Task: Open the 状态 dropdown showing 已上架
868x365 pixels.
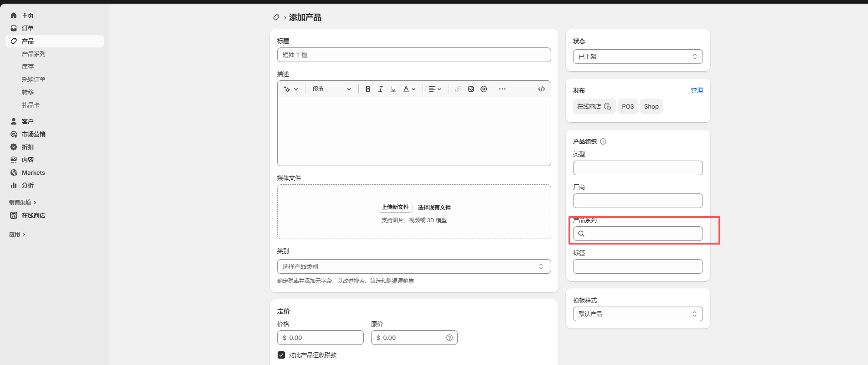Action: (637, 57)
